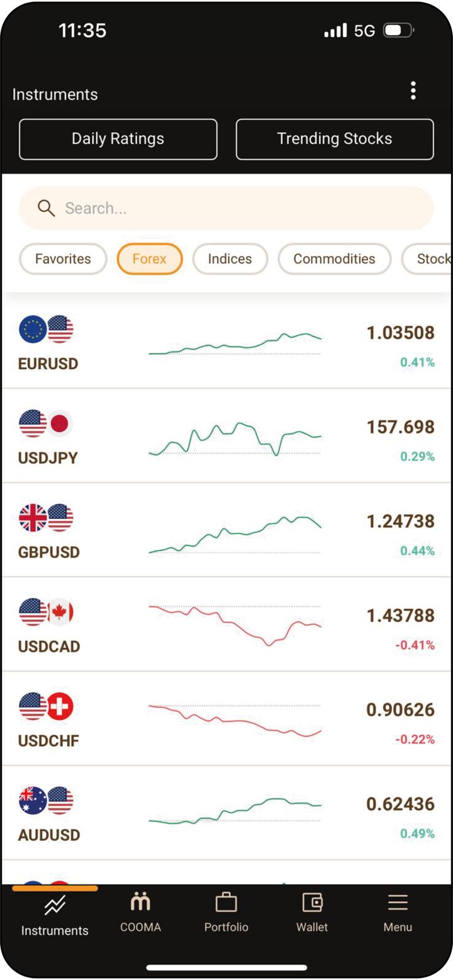Open the Trending Stocks button
Image resolution: width=453 pixels, height=980 pixels.
(x=335, y=139)
